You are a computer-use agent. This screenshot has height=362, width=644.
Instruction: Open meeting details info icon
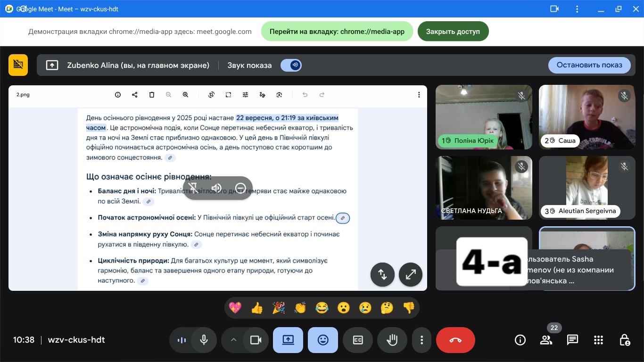coord(520,340)
